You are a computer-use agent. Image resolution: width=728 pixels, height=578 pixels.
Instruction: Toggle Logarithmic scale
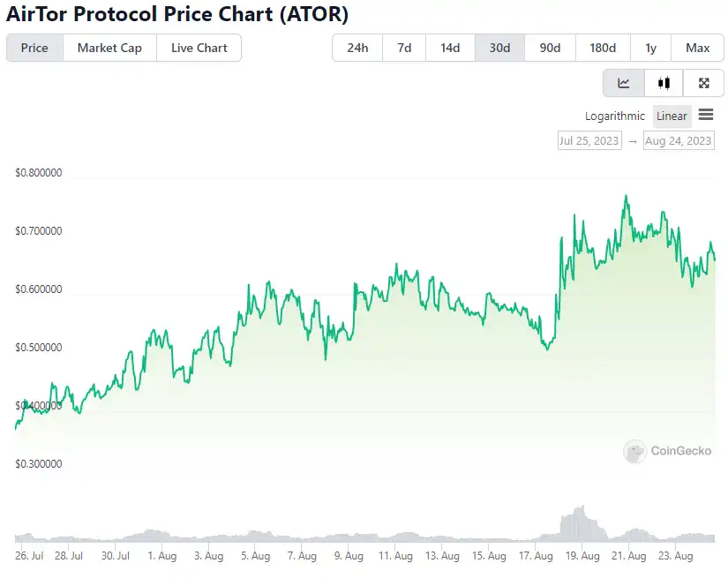(x=615, y=116)
